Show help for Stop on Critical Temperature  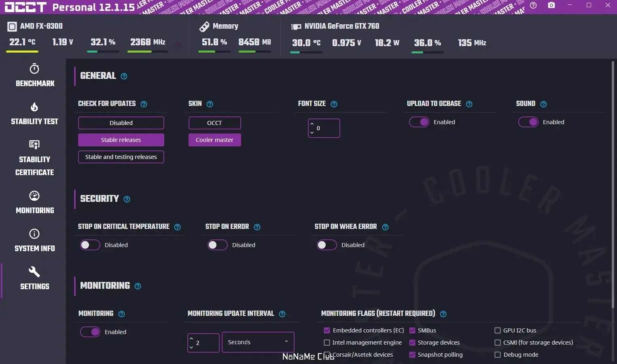point(177,227)
